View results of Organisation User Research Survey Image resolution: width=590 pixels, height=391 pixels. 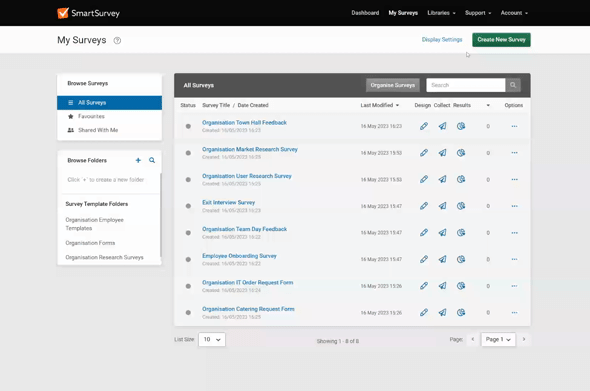tap(461, 179)
